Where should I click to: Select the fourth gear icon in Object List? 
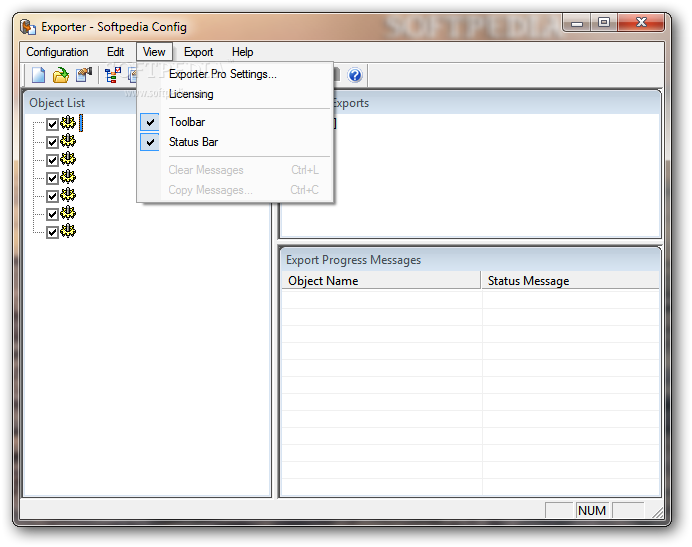[68, 177]
